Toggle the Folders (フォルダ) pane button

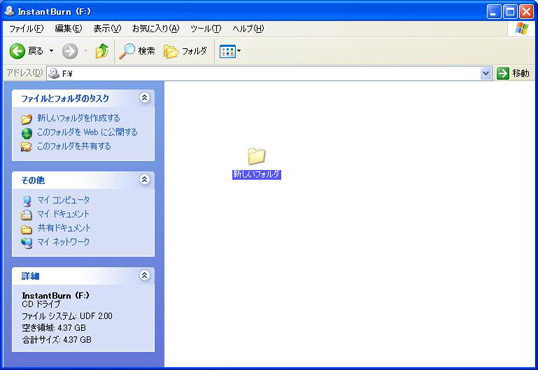185,51
